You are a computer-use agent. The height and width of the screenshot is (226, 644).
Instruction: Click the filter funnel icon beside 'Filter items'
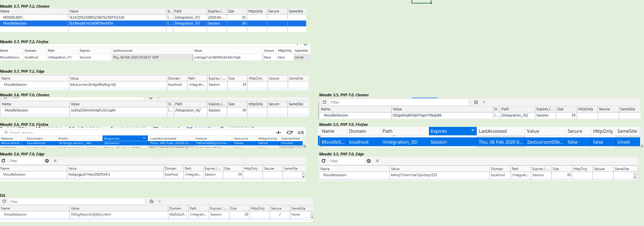pyautogui.click(x=6, y=132)
